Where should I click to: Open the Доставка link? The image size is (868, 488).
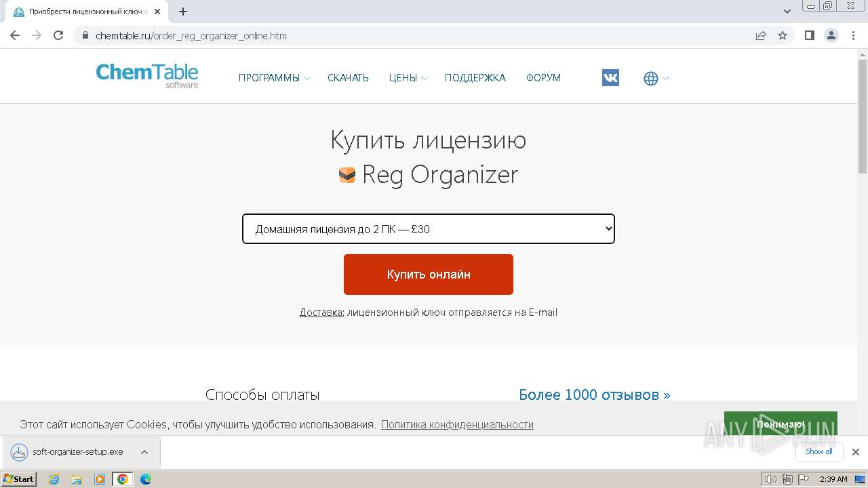(x=322, y=312)
